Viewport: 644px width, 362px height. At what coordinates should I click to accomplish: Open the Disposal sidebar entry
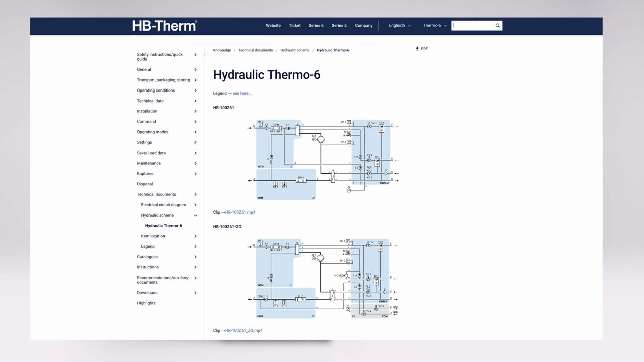pyautogui.click(x=145, y=184)
